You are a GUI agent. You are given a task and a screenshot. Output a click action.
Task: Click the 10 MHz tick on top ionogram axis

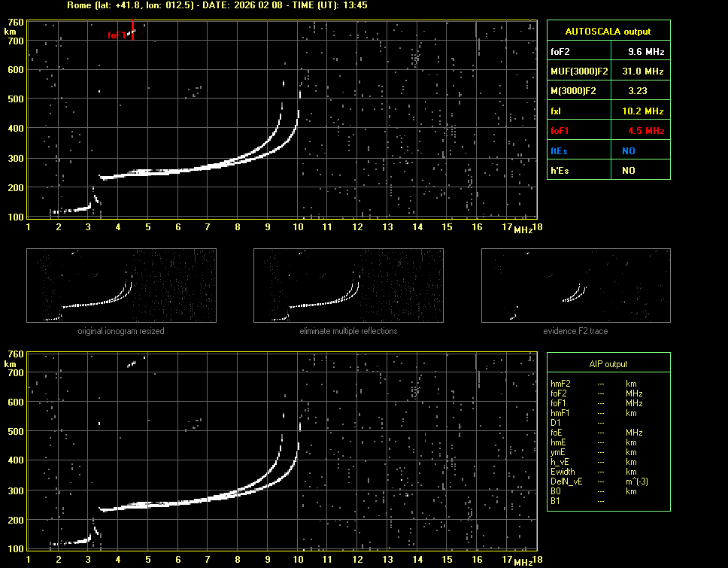(x=298, y=226)
